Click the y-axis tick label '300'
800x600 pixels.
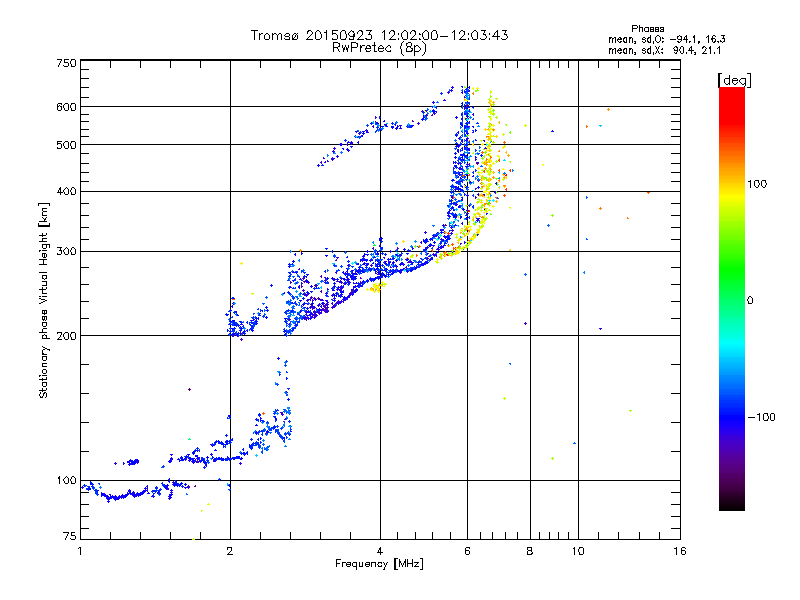[67, 251]
